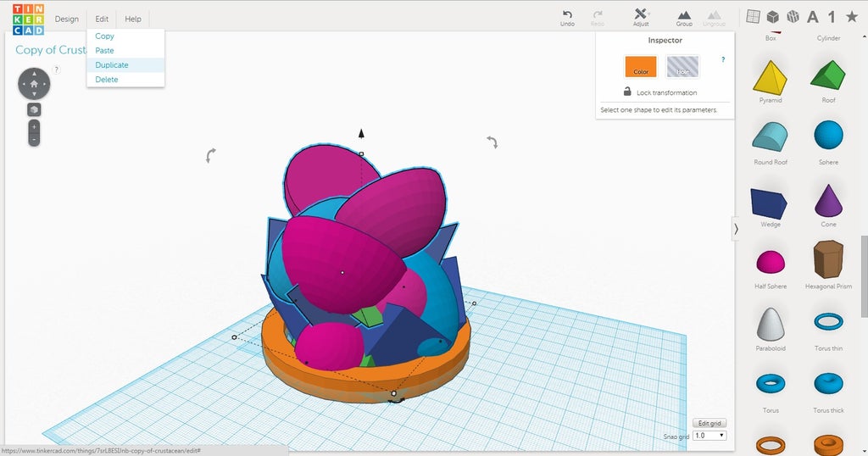Click the Tinkercad logo
This screenshot has width=868, height=456.
click(x=28, y=19)
